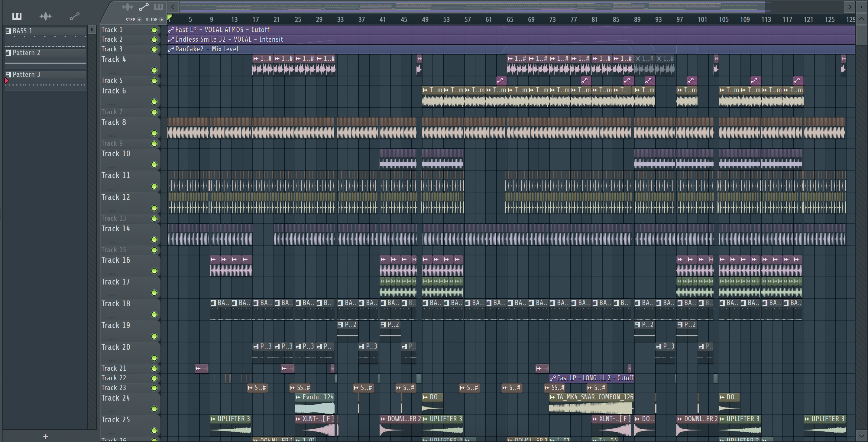
Task: Open clip menu of Fast LP - LONG..LL 2 - Cutoff
Action: [552, 378]
